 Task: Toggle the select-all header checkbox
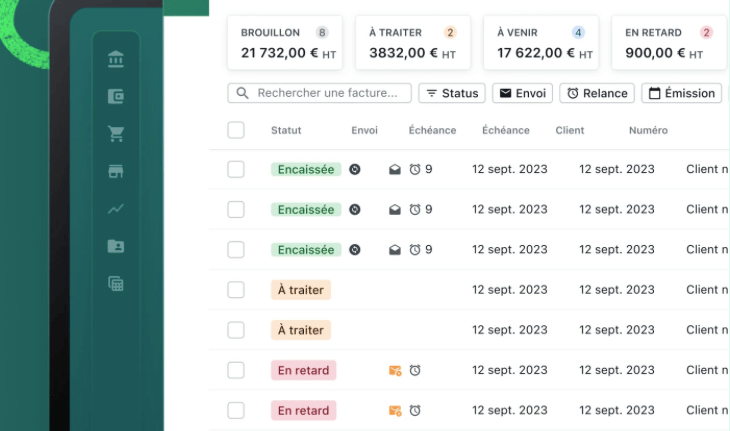(236, 130)
